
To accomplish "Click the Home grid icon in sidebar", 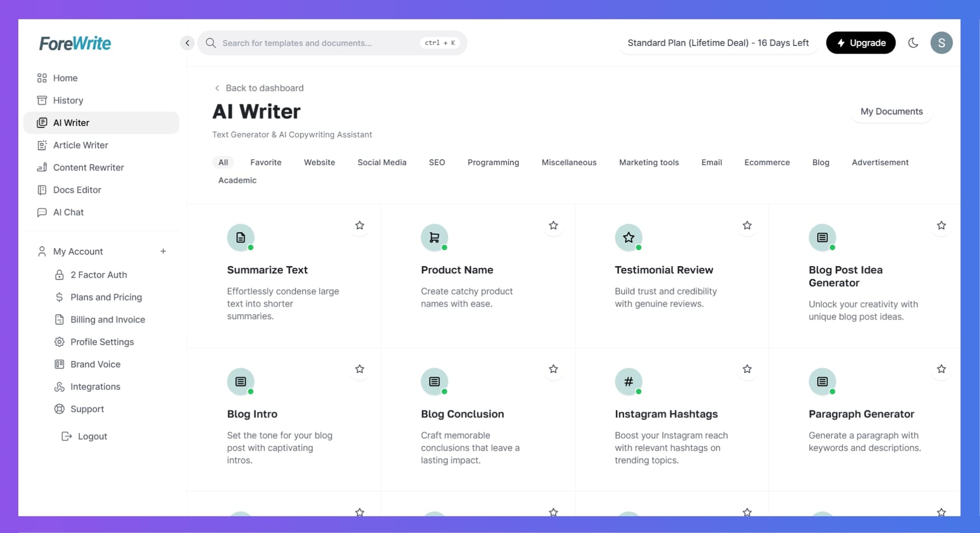I will 42,78.
